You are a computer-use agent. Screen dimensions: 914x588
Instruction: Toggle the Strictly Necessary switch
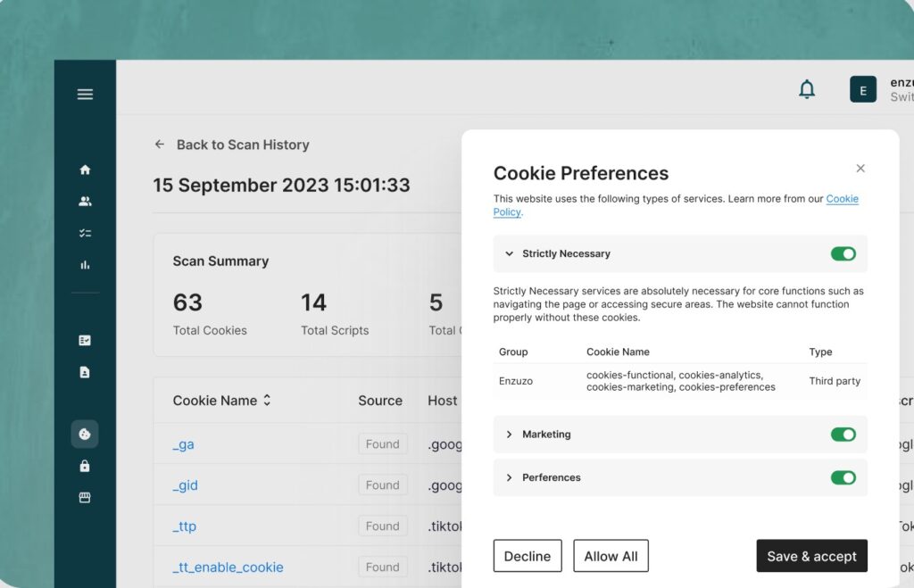click(843, 254)
